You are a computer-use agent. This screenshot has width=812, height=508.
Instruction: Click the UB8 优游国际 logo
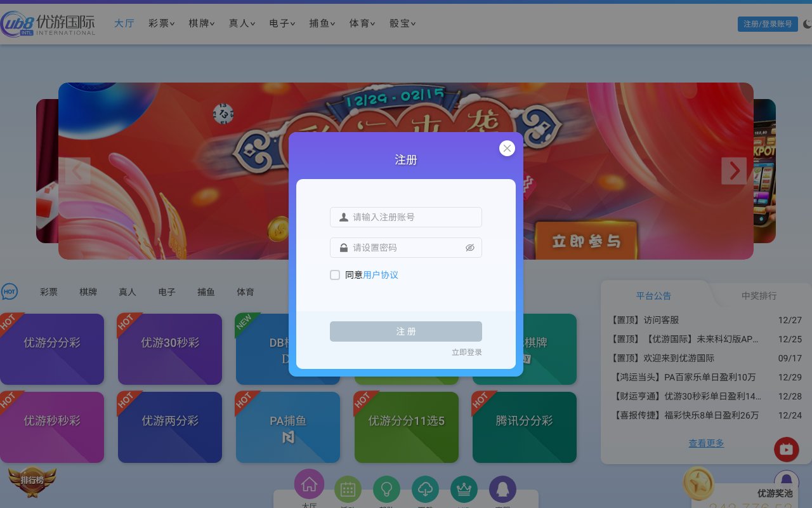click(x=44, y=23)
